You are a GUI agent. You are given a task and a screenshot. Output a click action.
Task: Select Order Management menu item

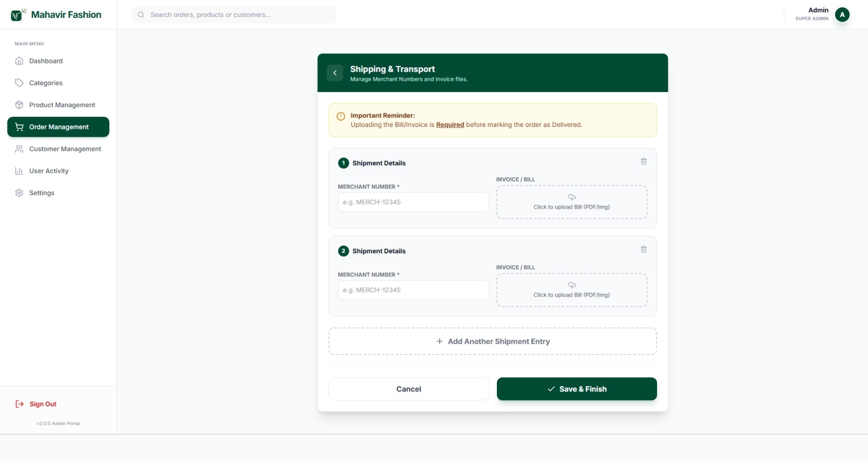(x=59, y=127)
